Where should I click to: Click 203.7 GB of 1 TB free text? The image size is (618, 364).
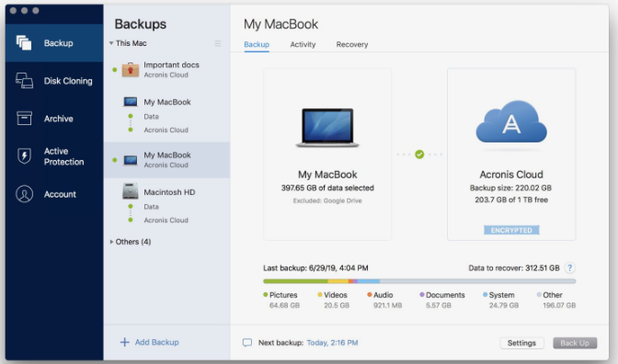(x=511, y=199)
